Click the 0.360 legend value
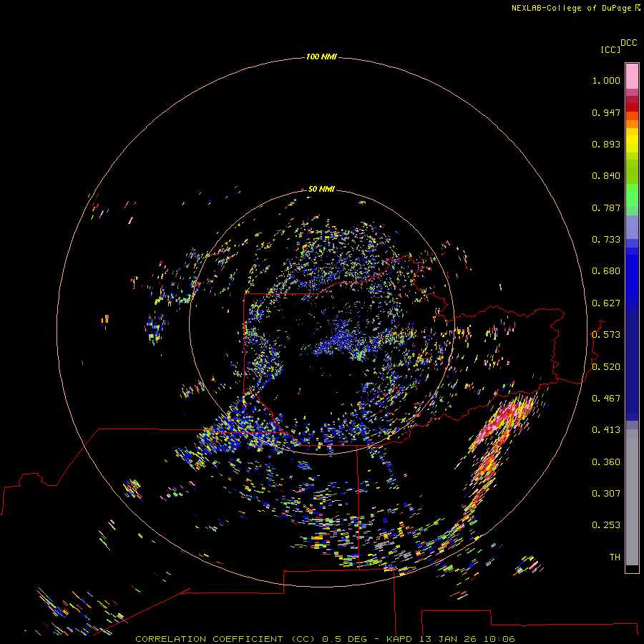The width and height of the screenshot is (644, 644). click(x=606, y=462)
